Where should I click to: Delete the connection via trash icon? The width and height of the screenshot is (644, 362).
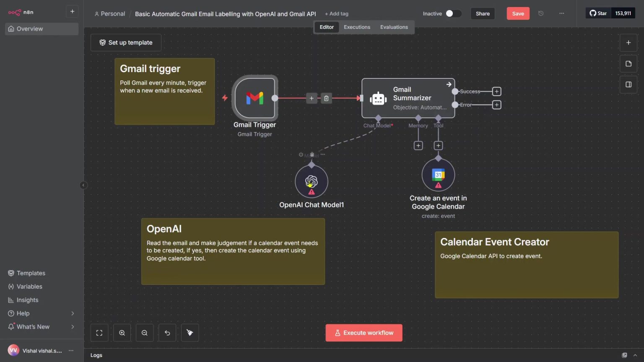coord(326,98)
